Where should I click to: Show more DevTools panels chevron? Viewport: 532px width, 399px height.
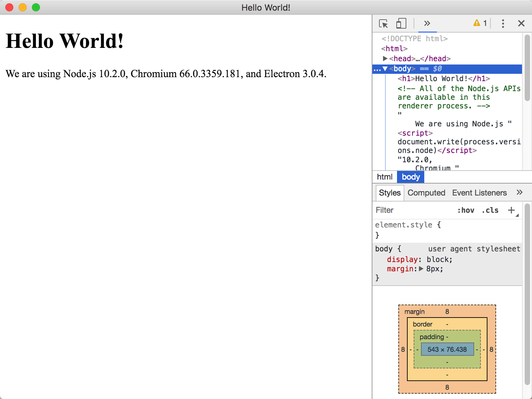427,23
